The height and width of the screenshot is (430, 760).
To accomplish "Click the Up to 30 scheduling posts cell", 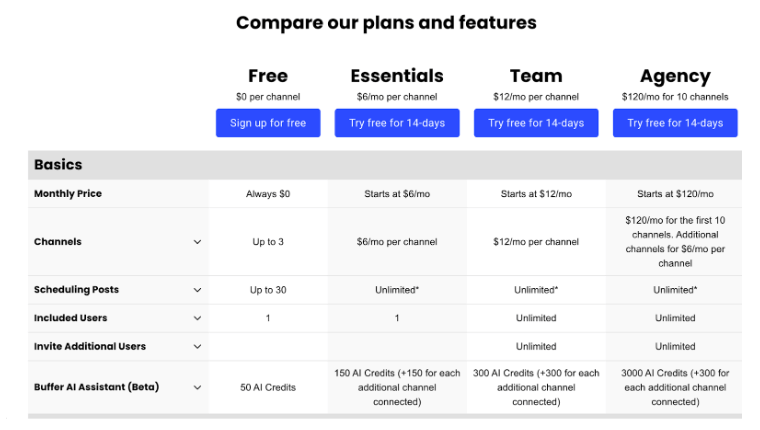I will click(x=268, y=290).
